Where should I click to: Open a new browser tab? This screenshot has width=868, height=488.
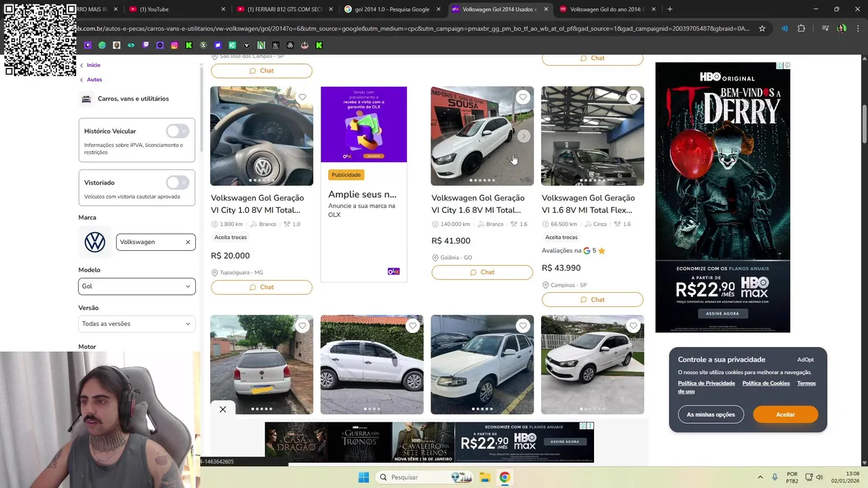click(670, 9)
